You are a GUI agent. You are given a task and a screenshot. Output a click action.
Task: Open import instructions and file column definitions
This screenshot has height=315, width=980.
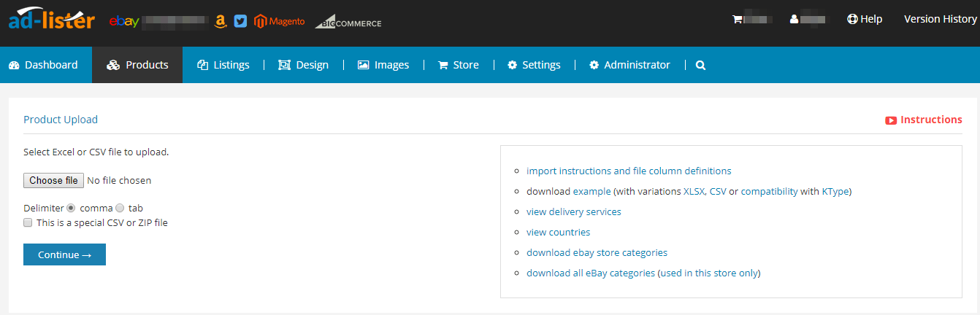click(x=628, y=171)
